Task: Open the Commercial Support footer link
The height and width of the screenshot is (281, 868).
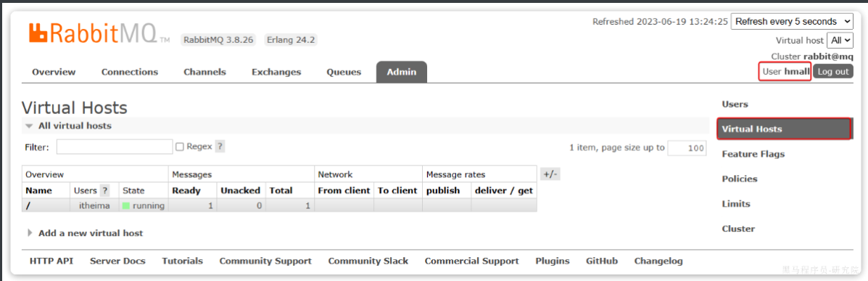Action: tap(471, 261)
